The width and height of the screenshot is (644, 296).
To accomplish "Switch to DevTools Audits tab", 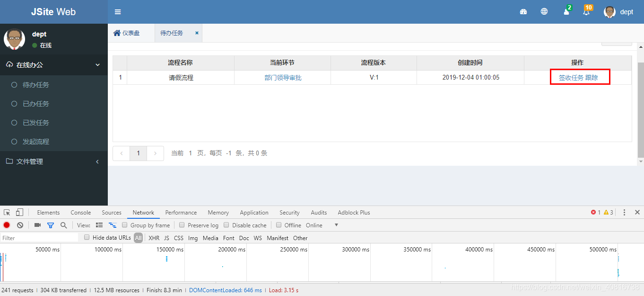I will coord(319,213).
